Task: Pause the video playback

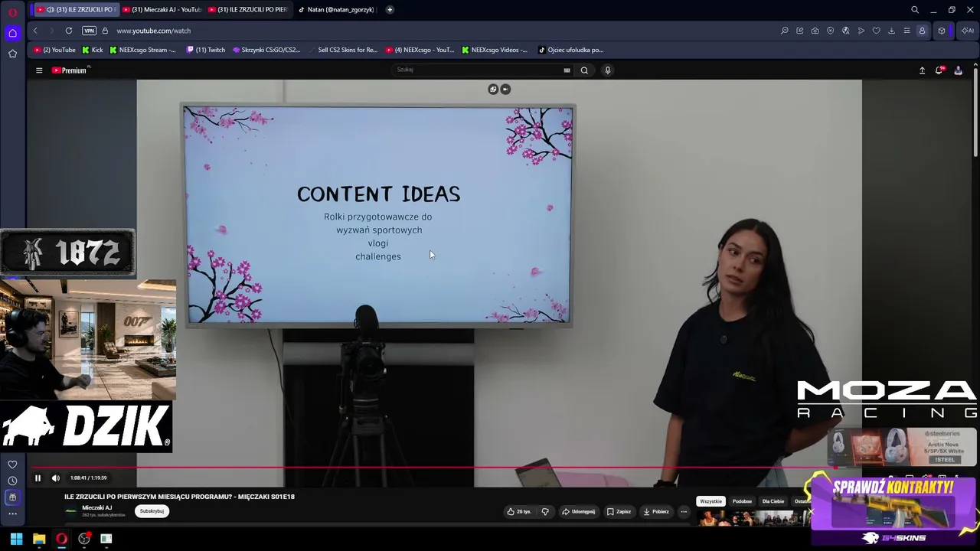Action: click(38, 478)
